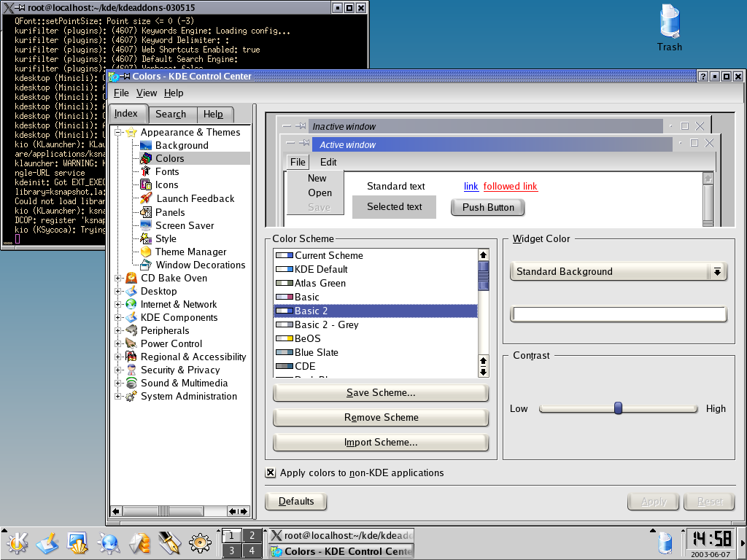Screen dimensions: 747x560
Task: Click the Launch Feedback rocket icon
Action: (146, 198)
